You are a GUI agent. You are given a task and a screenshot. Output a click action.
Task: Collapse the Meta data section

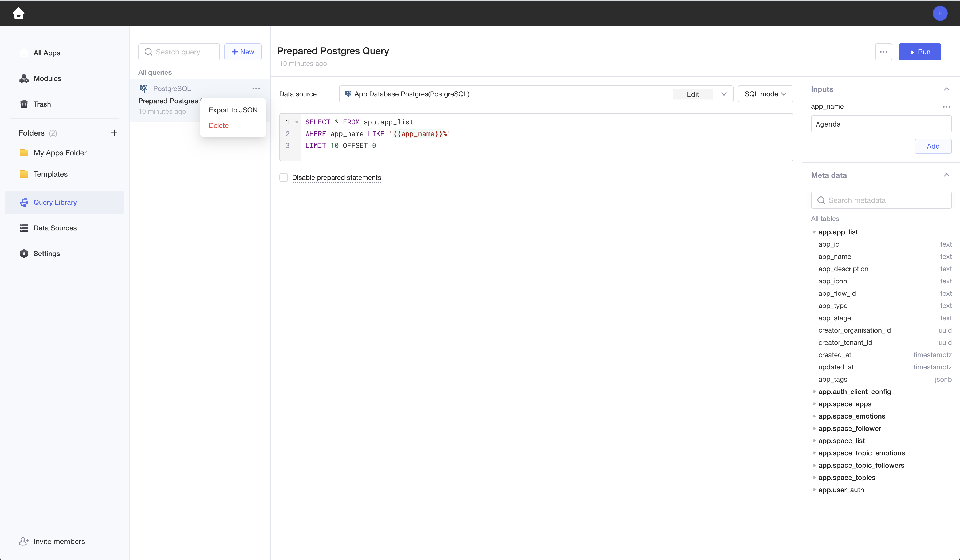tap(946, 175)
